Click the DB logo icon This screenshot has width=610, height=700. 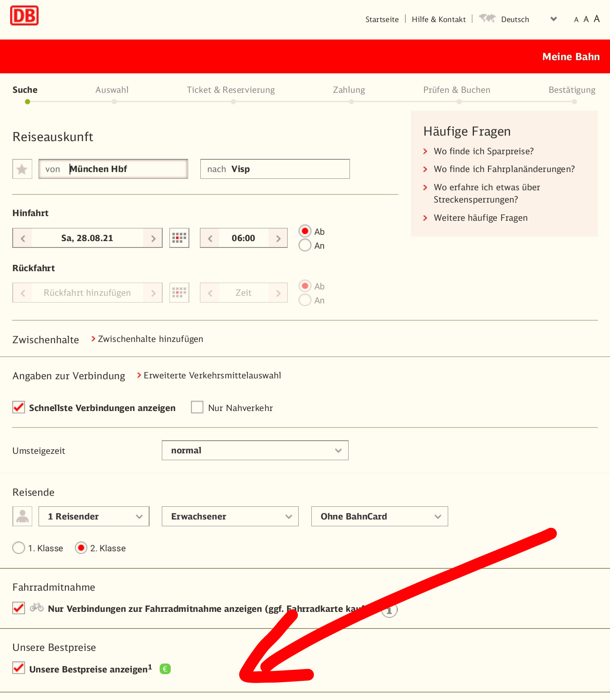click(24, 16)
